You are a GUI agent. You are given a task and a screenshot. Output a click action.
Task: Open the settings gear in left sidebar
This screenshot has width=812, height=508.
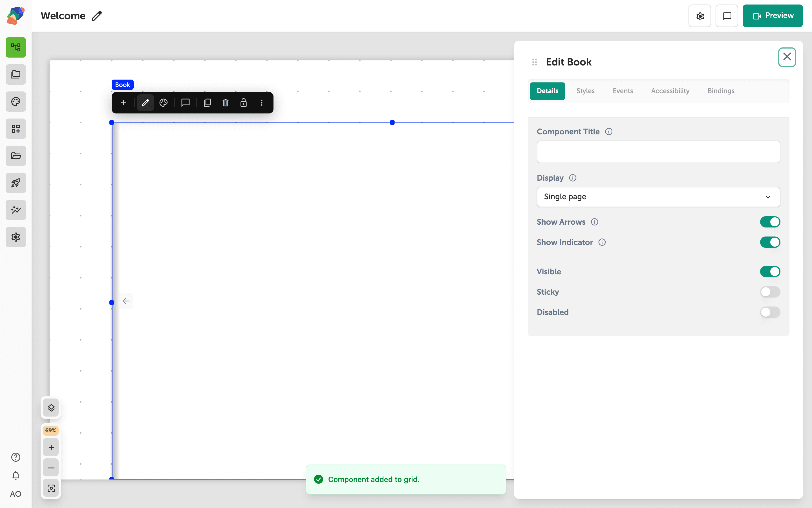point(16,237)
